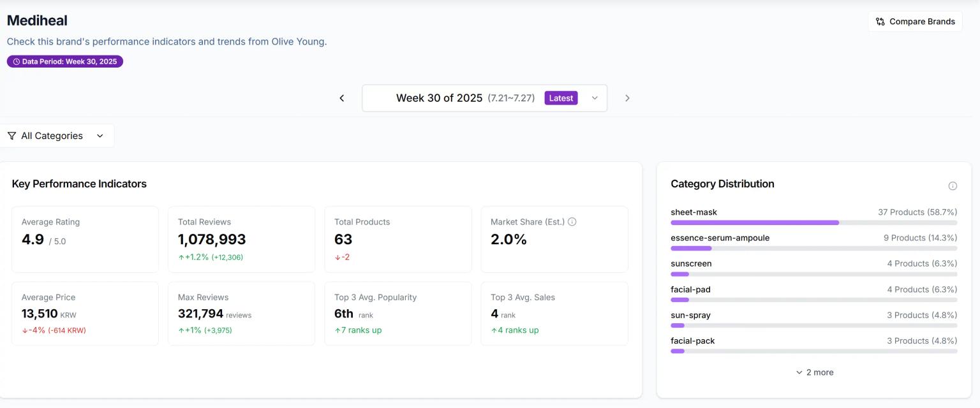Click the Latest badge
980x408 pixels.
coord(561,98)
